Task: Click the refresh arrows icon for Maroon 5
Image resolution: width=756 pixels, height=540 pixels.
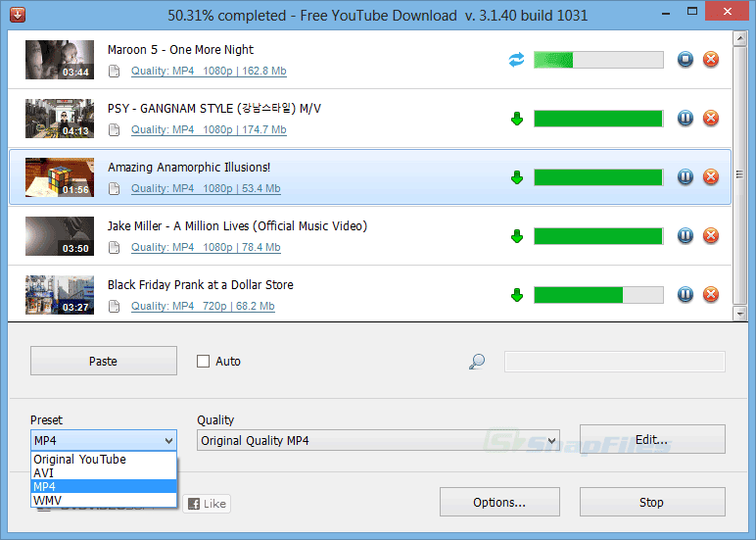Action: (516, 60)
